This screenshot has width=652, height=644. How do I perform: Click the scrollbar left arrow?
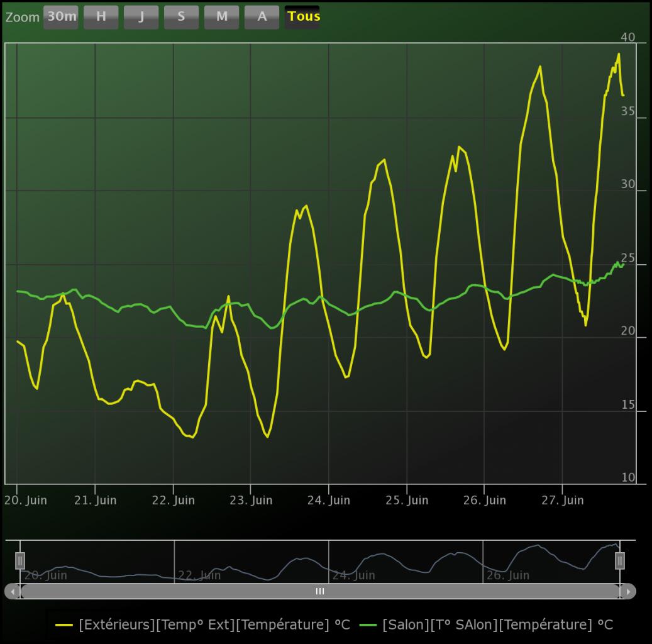(x=13, y=591)
